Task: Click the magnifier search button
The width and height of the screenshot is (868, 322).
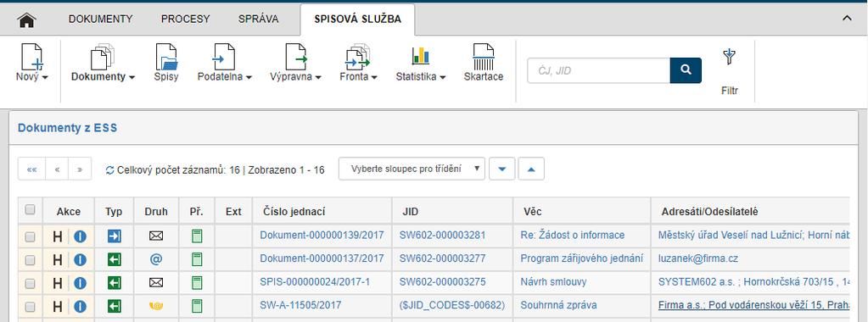Action: 686,70
